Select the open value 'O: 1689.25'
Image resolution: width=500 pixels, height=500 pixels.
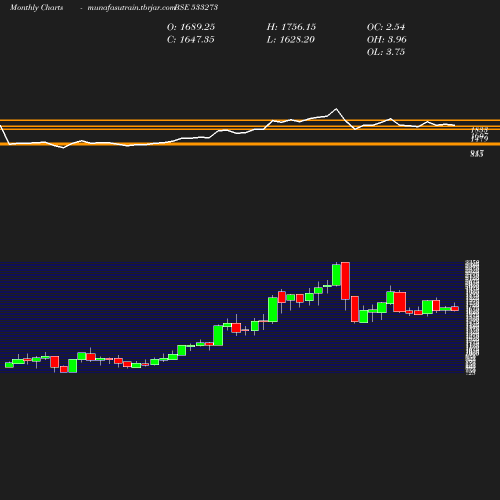[191, 27]
